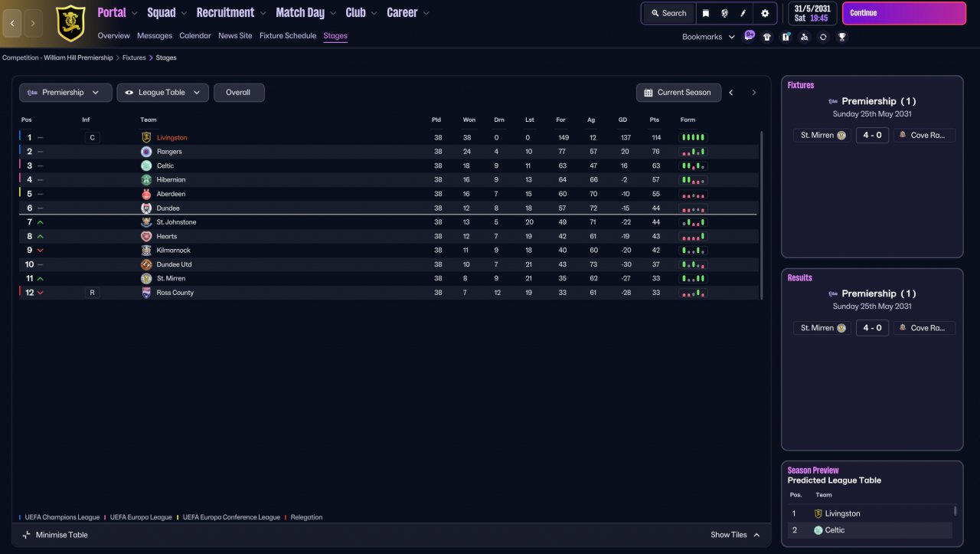Open settings gear icon
This screenshot has width=980, height=554.
(765, 13)
